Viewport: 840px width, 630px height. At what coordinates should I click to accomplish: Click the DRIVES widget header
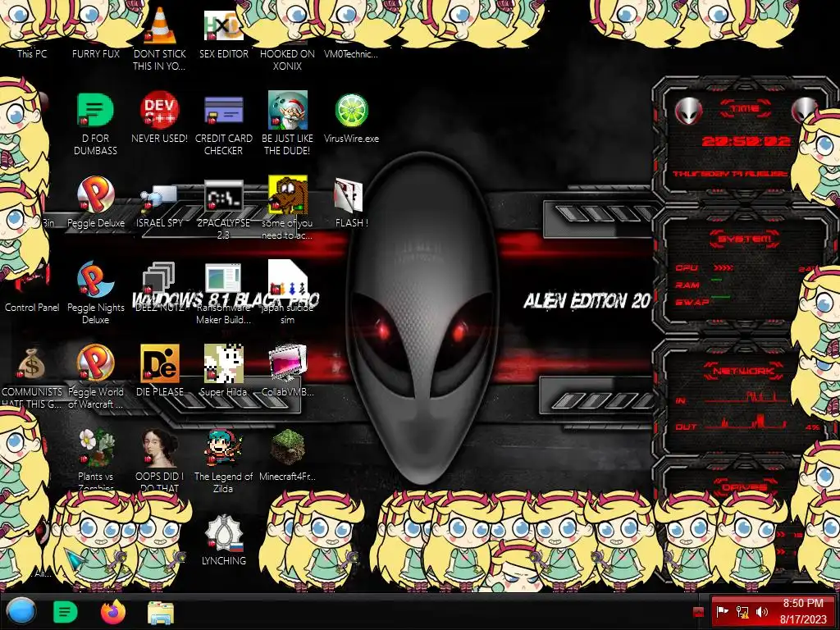coord(743,487)
